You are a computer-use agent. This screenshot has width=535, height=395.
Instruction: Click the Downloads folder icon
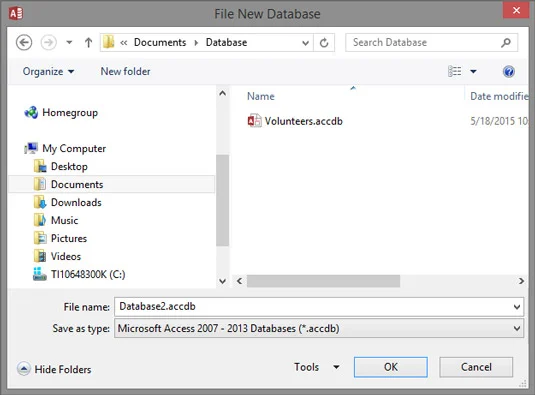40,202
